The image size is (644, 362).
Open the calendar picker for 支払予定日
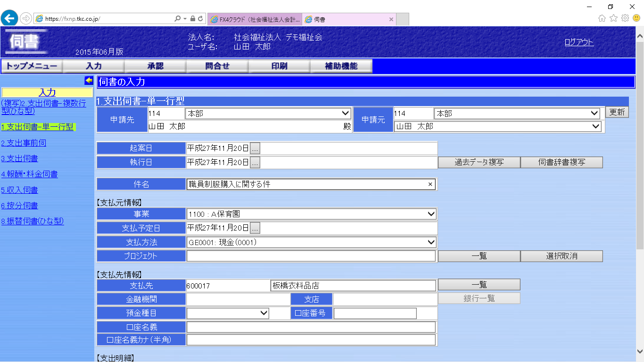(x=255, y=228)
